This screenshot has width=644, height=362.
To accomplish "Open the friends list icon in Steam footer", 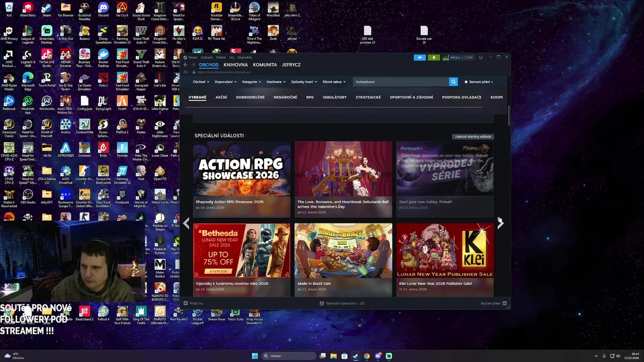I will click(505, 303).
